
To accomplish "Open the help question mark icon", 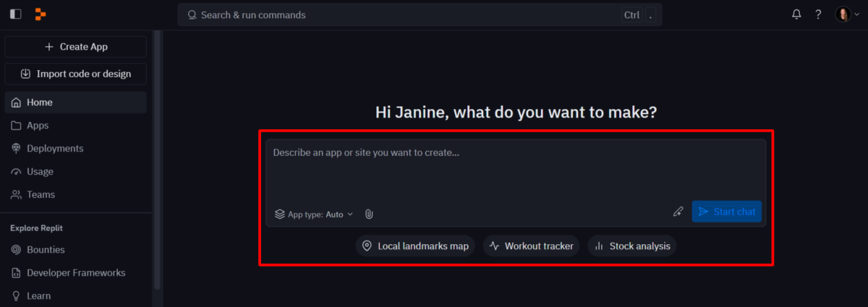I will tap(818, 14).
